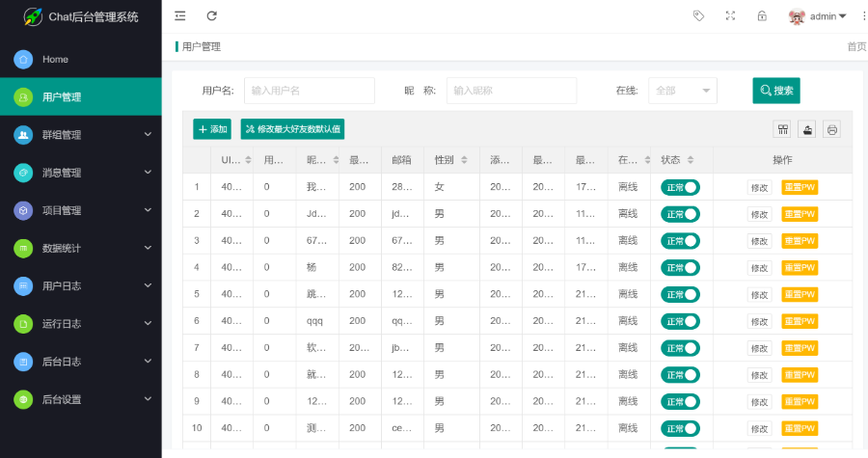Open the column filter grid icon
The width and height of the screenshot is (868, 458).
coord(783,129)
